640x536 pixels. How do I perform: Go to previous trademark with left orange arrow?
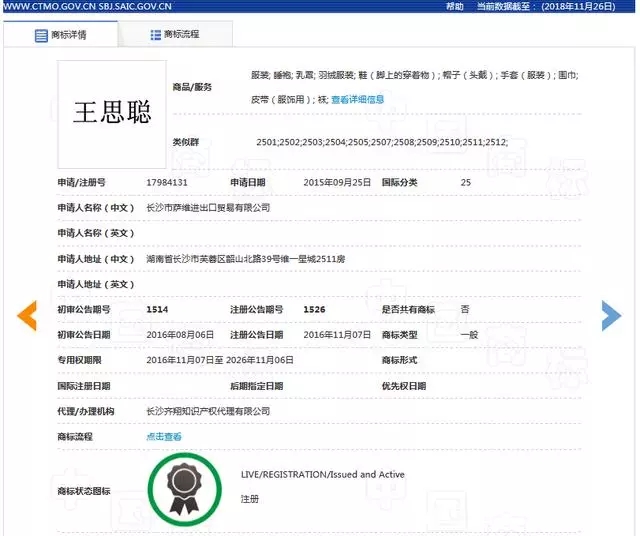point(26,315)
